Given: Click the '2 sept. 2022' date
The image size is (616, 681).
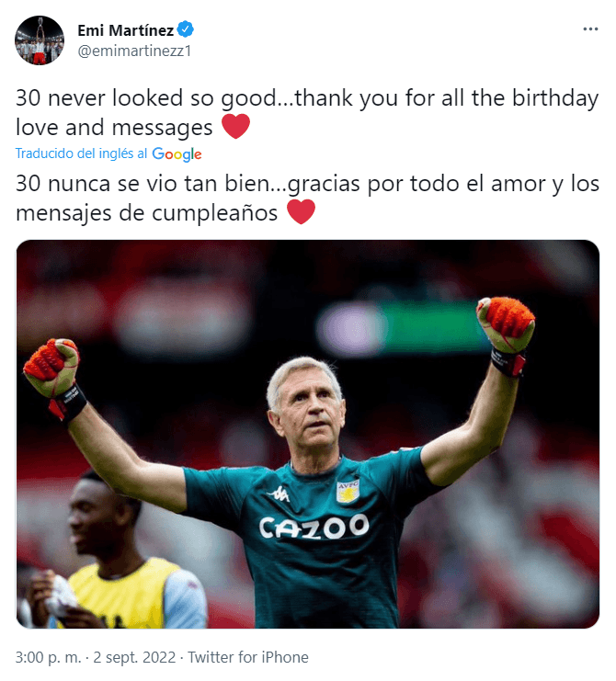Looking at the screenshot, I should tap(134, 657).
